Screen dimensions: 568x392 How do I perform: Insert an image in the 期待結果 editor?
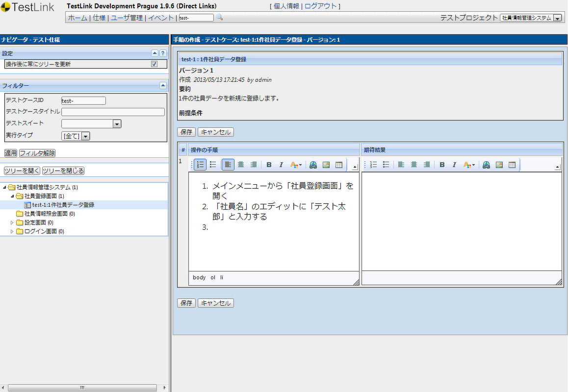[498, 165]
